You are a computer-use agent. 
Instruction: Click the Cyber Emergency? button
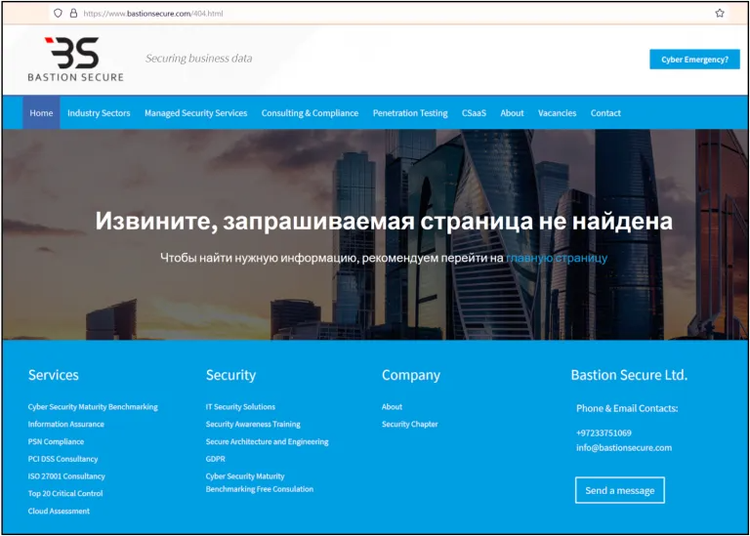click(694, 59)
